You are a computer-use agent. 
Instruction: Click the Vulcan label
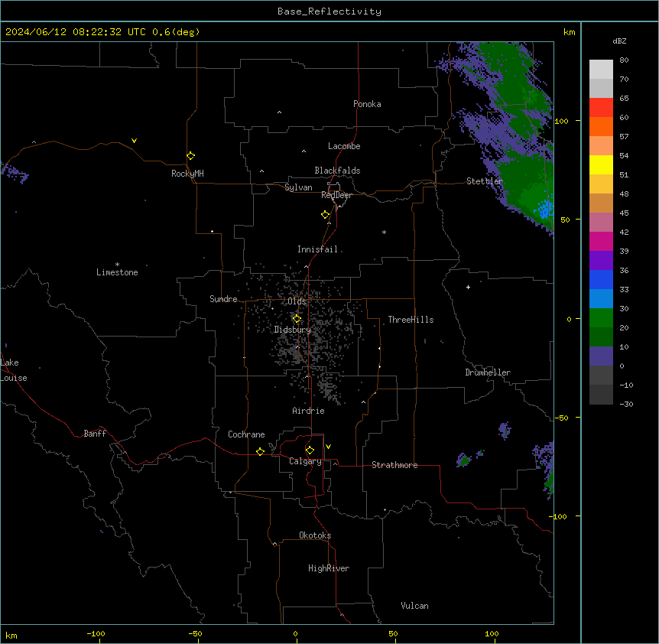414,606
